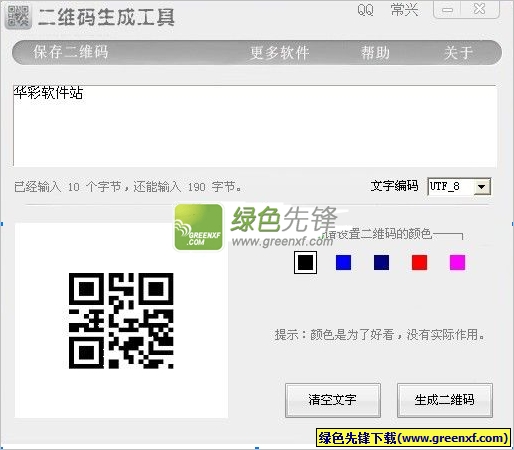
Task: Click the 清空文字 button
Action: coord(333,400)
